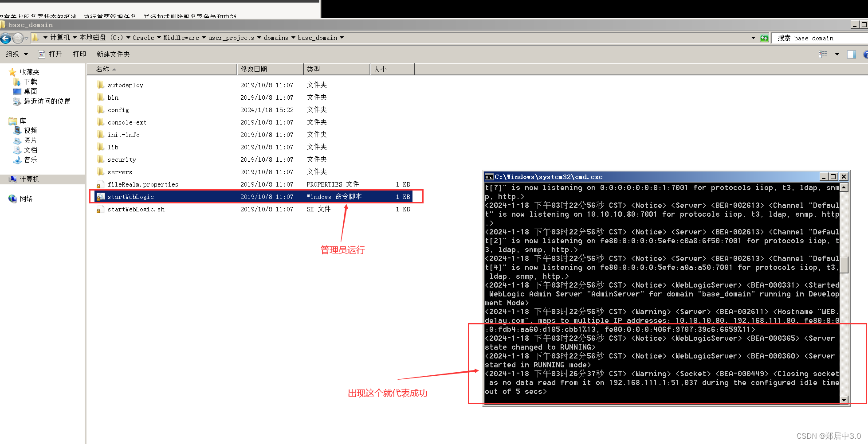Click the bin folder icon
This screenshot has width=868, height=444.
[x=101, y=97]
